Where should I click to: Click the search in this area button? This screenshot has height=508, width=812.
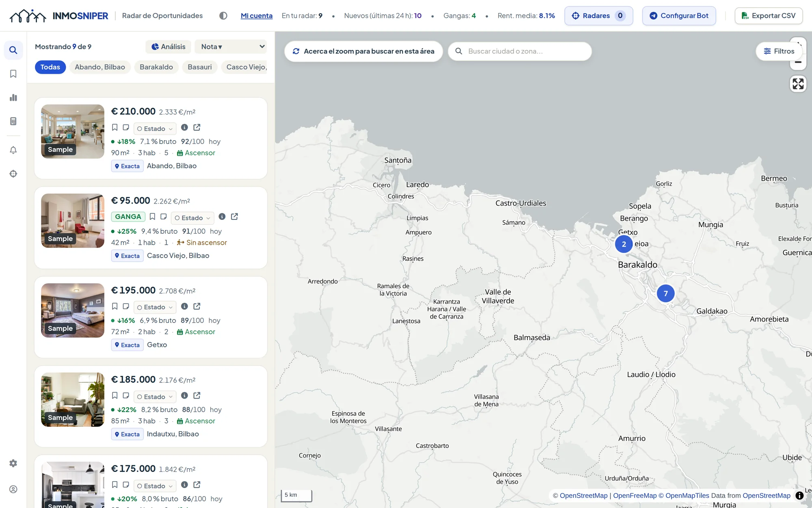pyautogui.click(x=363, y=51)
